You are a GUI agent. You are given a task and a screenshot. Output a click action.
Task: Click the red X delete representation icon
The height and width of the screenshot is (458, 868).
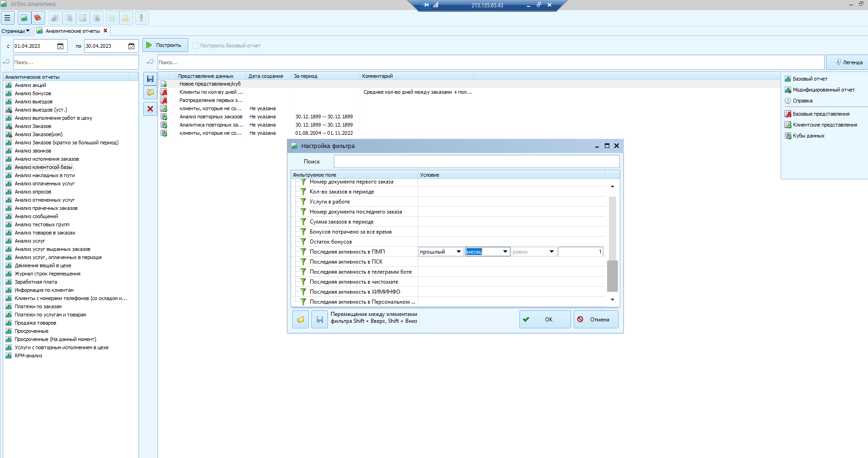point(150,109)
